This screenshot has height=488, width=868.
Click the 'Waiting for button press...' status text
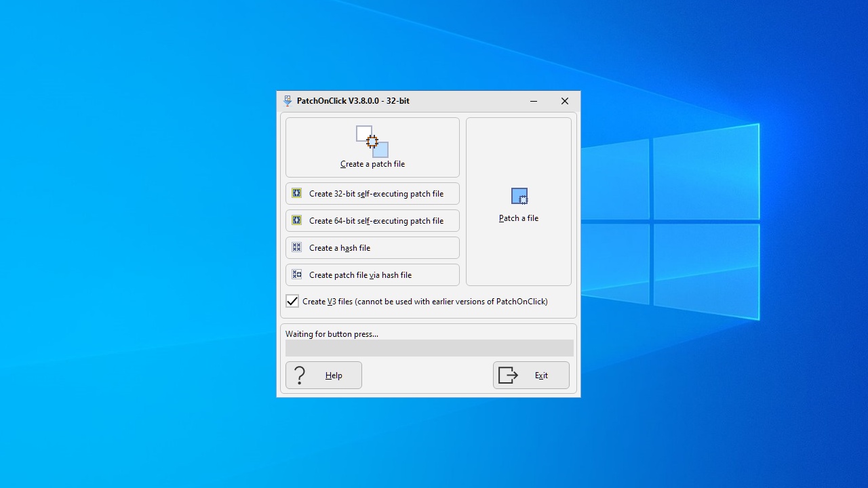tap(332, 333)
